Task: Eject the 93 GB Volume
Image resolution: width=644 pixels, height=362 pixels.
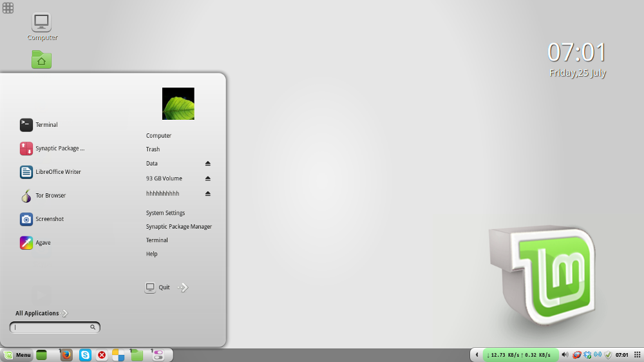Action: (208, 178)
